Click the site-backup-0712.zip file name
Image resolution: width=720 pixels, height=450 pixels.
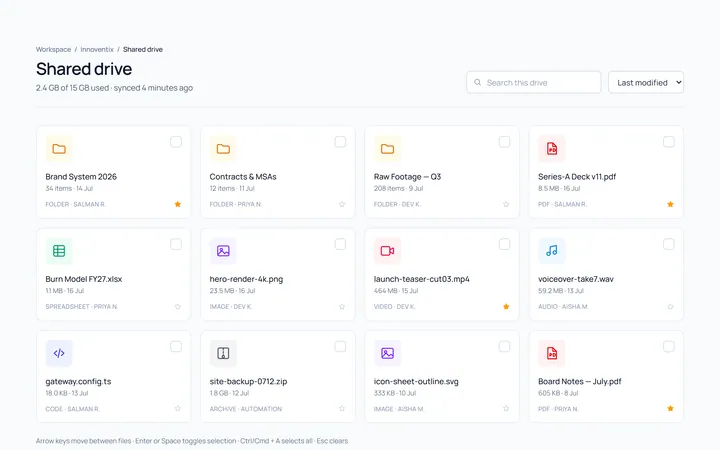[248, 381]
